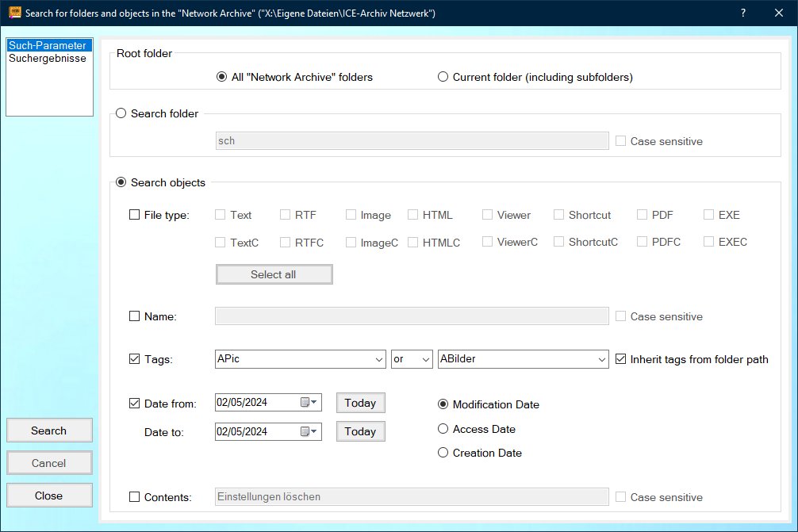798x532 pixels.
Task: Enable the Contents checkbox
Action: tap(134, 497)
